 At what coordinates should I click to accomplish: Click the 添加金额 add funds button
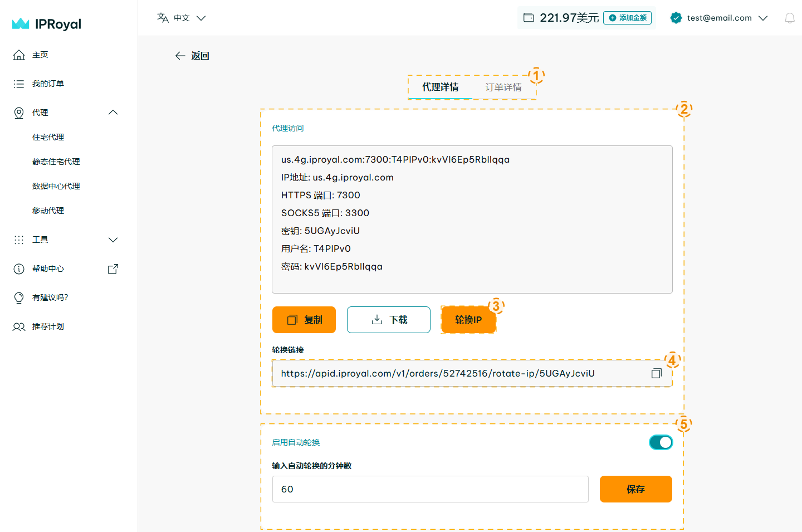pyautogui.click(x=627, y=18)
